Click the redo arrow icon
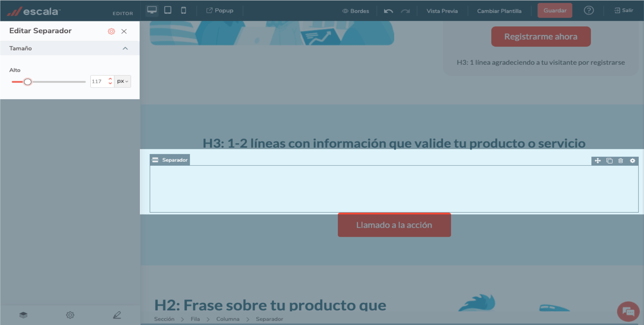This screenshot has height=325, width=644. click(405, 10)
